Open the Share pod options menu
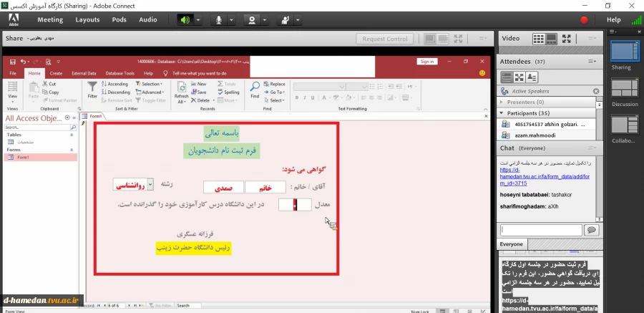The image size is (644, 313). pos(483,39)
